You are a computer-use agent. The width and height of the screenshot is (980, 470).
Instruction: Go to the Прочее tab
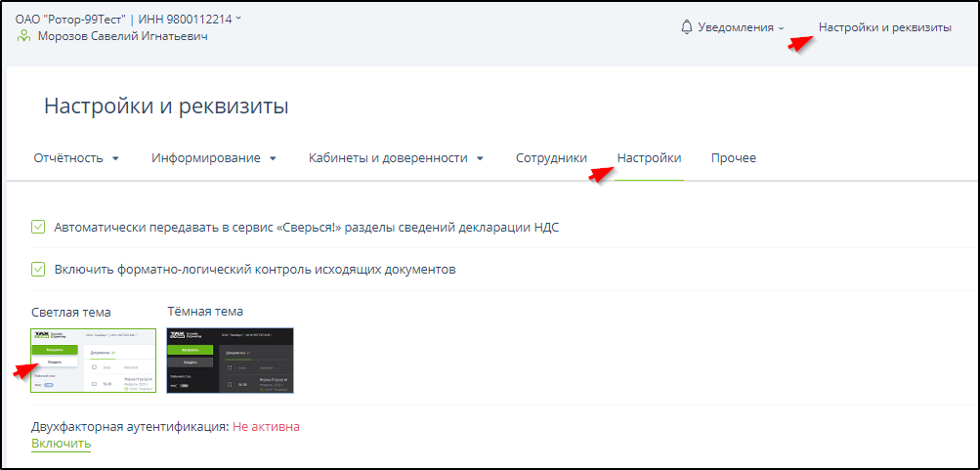(x=733, y=158)
